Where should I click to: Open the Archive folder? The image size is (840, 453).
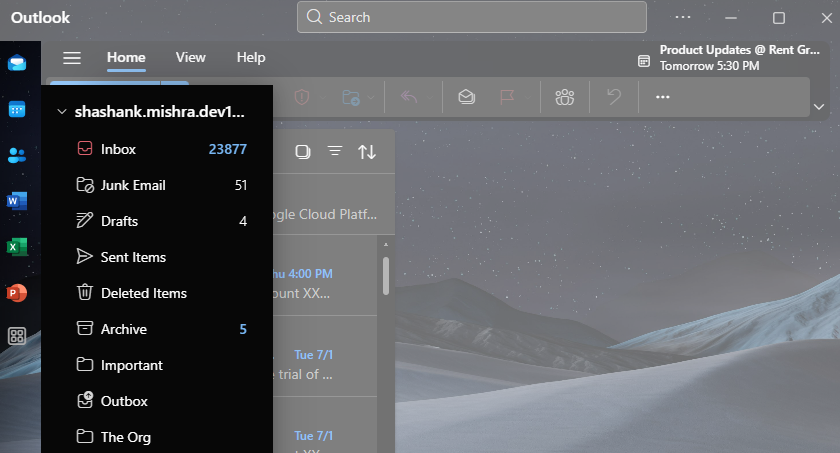(x=159, y=329)
